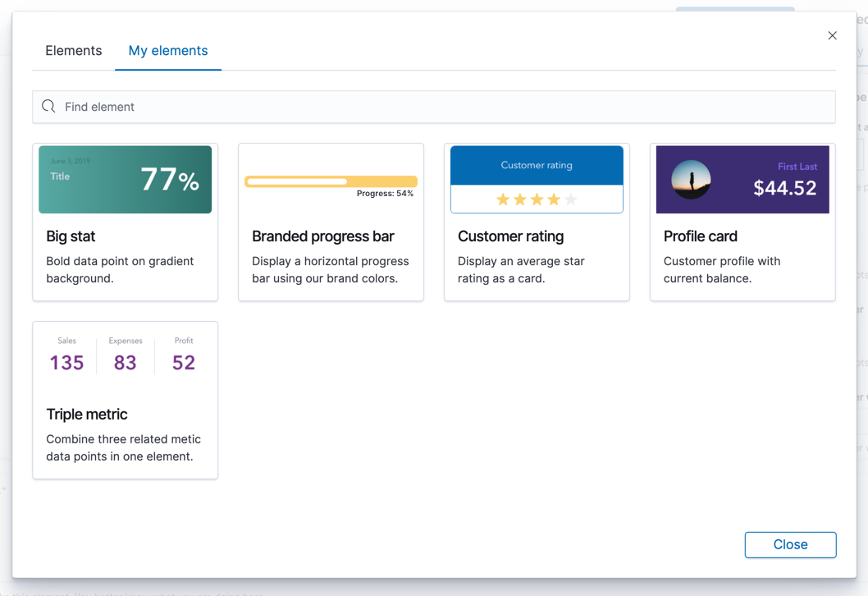The image size is (868, 596).
Task: Select the My elements tab
Action: point(168,51)
